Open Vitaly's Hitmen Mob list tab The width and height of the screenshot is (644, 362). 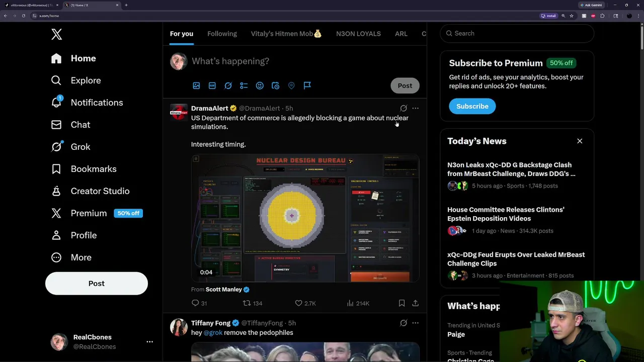pyautogui.click(x=286, y=34)
